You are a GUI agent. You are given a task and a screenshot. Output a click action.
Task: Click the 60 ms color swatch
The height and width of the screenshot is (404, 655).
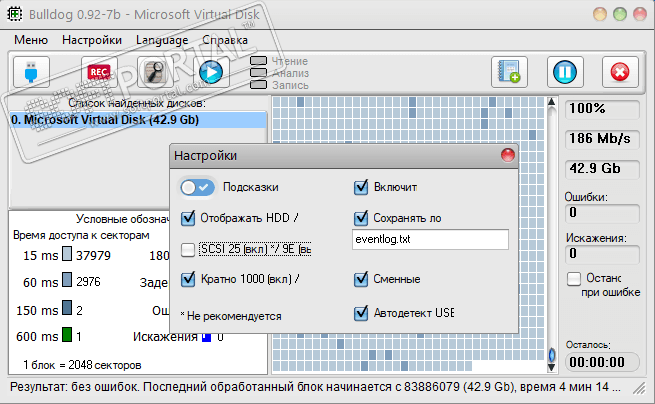tap(67, 280)
